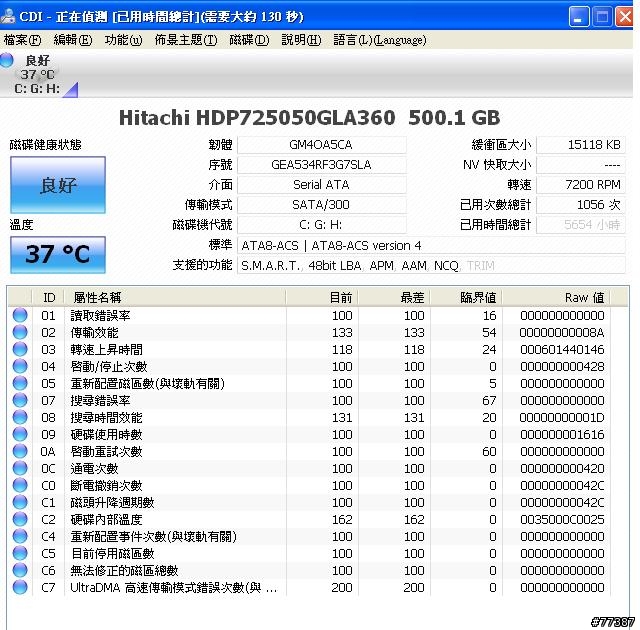Screen dimensions: 640x630
Task: Click the Serial ATA interface field
Action: (x=322, y=185)
